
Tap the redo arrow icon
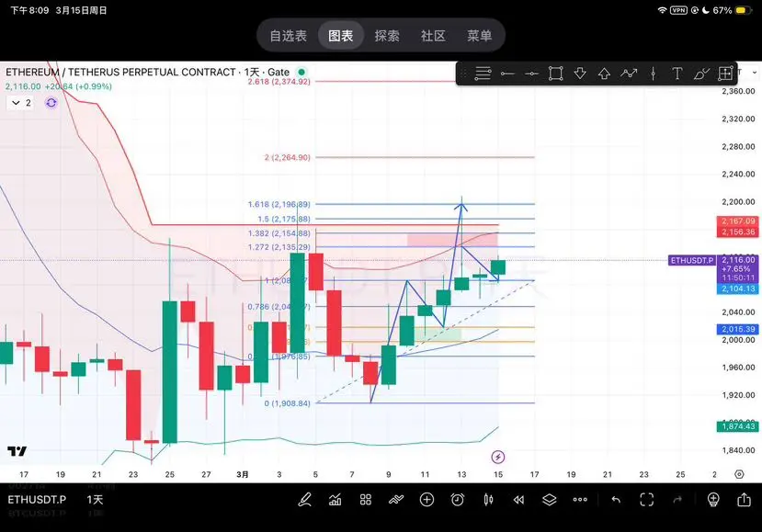click(x=677, y=500)
